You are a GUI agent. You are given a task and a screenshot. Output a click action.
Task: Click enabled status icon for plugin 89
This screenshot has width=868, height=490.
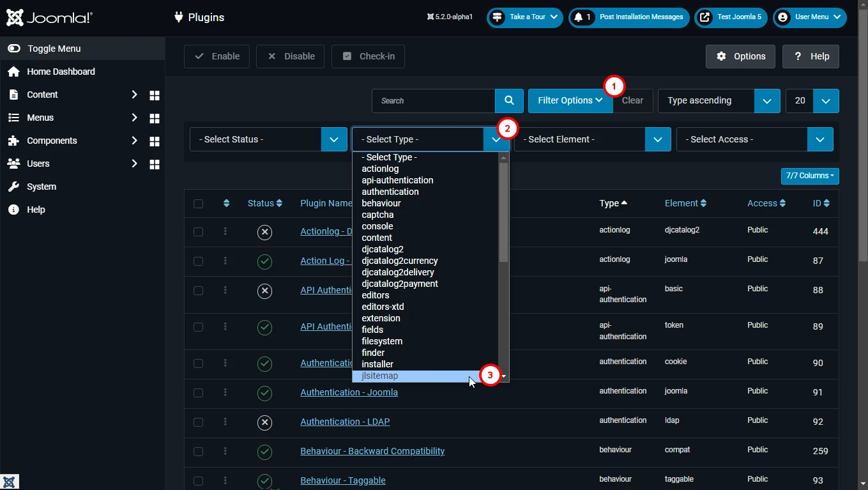click(264, 327)
